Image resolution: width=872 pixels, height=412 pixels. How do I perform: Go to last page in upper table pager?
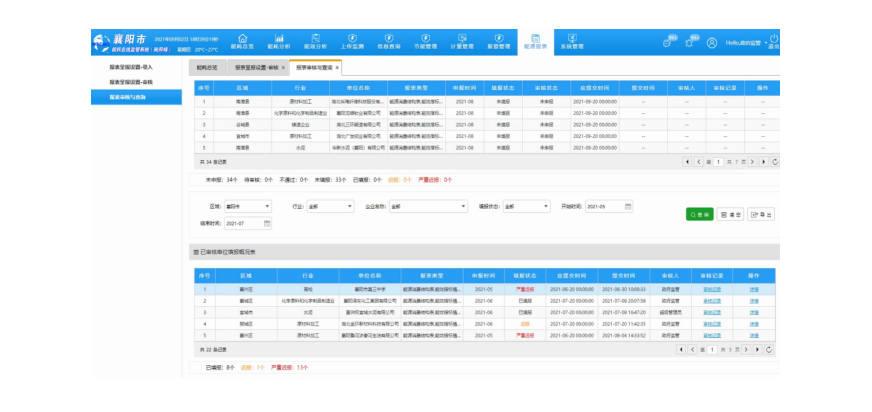(x=763, y=161)
